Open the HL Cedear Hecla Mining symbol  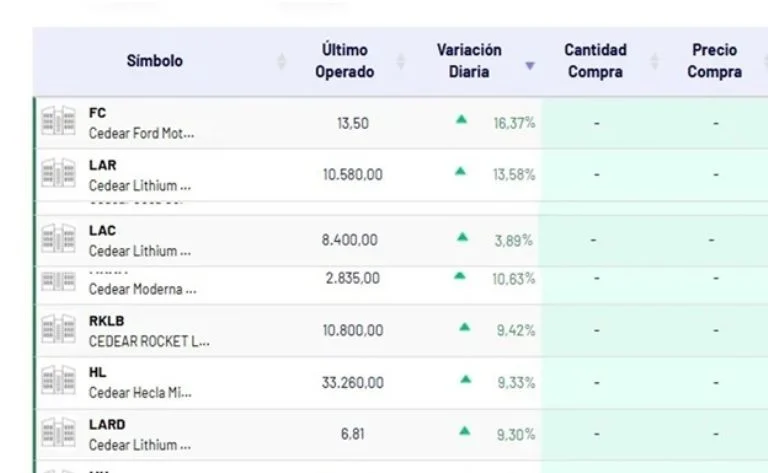139,383
